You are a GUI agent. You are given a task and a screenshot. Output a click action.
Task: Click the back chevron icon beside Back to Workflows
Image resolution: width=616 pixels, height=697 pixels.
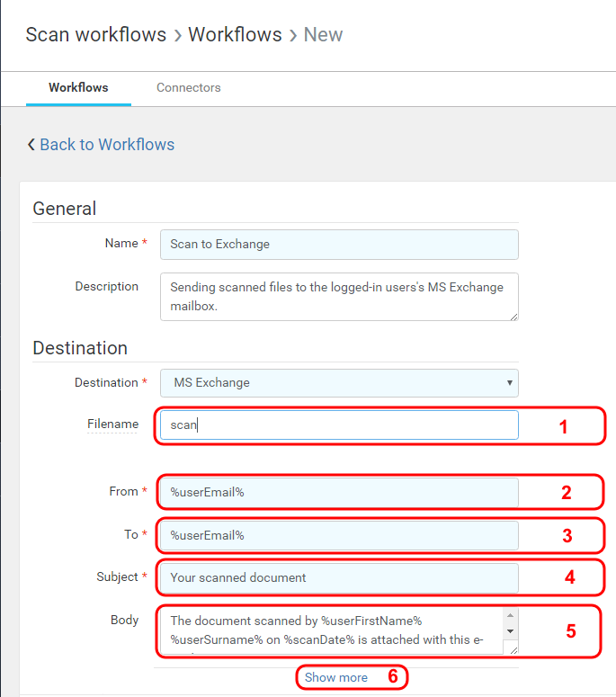click(x=31, y=145)
